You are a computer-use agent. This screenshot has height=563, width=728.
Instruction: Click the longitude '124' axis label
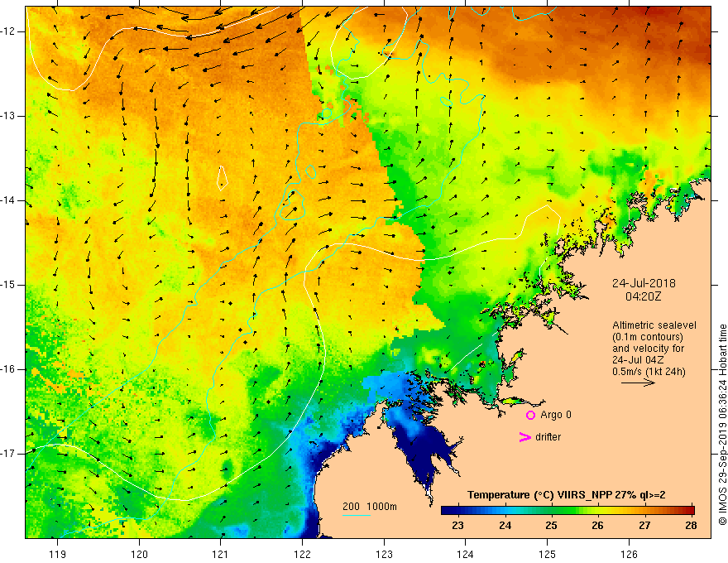(466, 554)
